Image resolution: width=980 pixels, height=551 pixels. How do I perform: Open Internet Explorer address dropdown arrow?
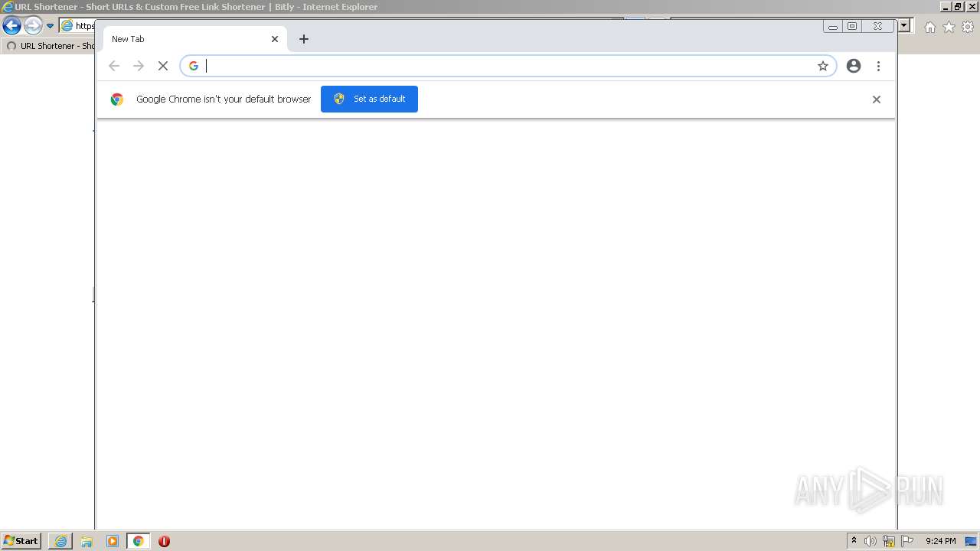904,25
